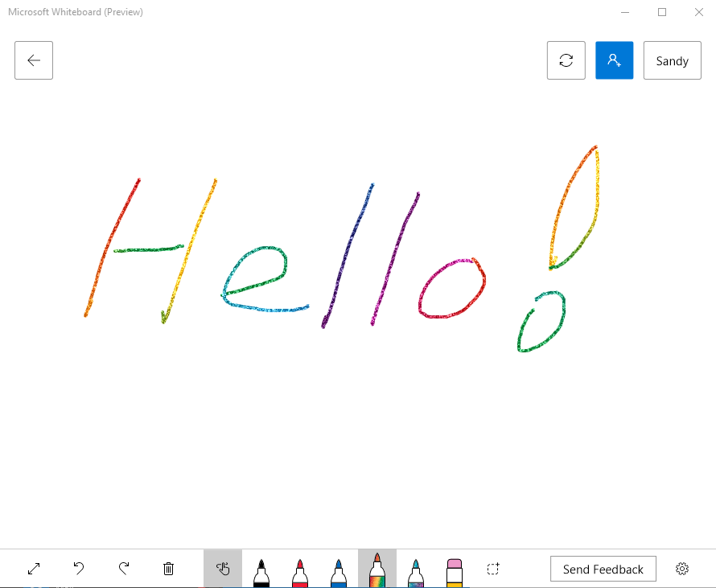Screen dimensions: 716x588
Task: Open settings gear
Action: pyautogui.click(x=682, y=569)
